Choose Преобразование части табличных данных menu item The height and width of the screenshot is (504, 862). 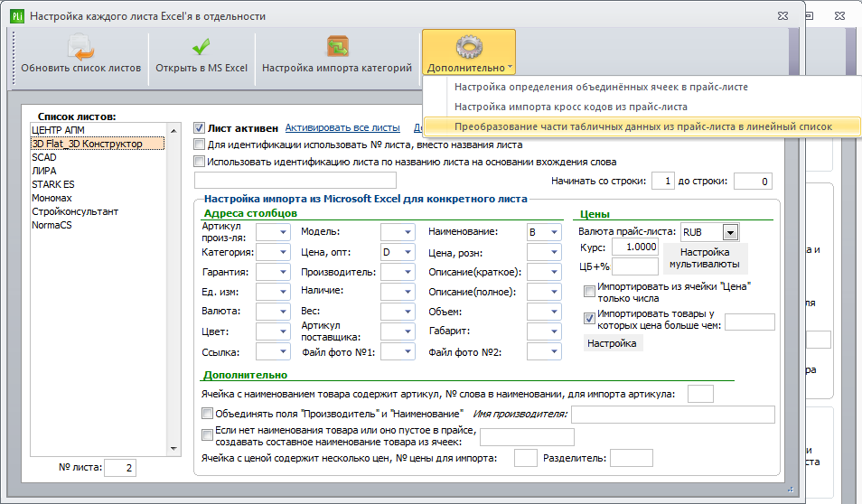pos(642,126)
